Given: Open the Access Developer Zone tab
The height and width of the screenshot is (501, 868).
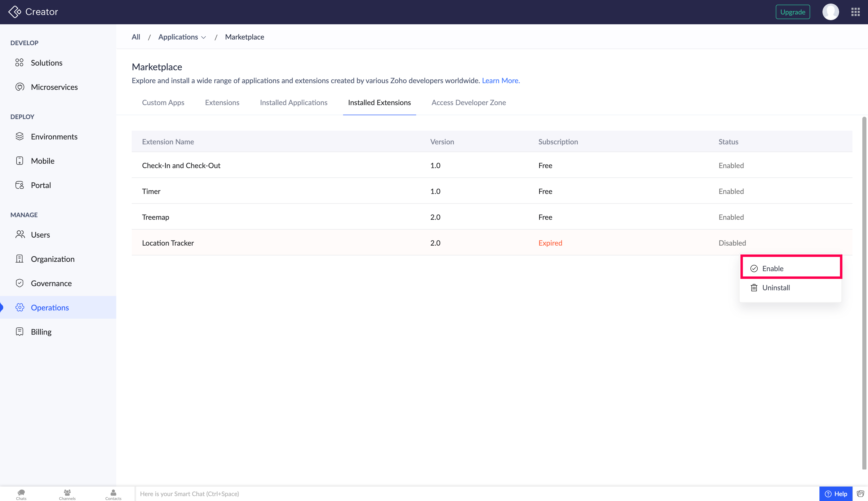Looking at the screenshot, I should pyautogui.click(x=468, y=103).
